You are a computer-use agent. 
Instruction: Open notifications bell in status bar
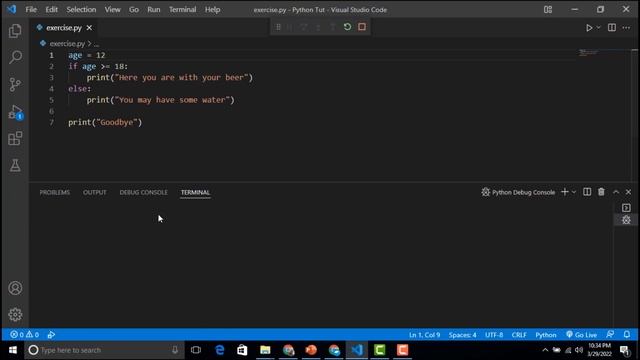[x=627, y=334]
